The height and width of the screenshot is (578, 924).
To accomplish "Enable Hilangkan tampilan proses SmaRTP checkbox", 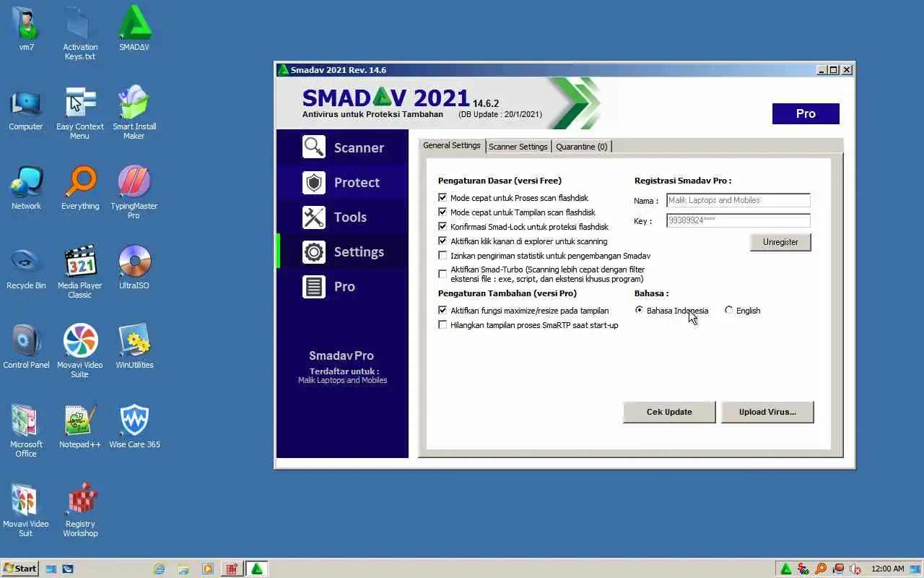I will point(443,324).
